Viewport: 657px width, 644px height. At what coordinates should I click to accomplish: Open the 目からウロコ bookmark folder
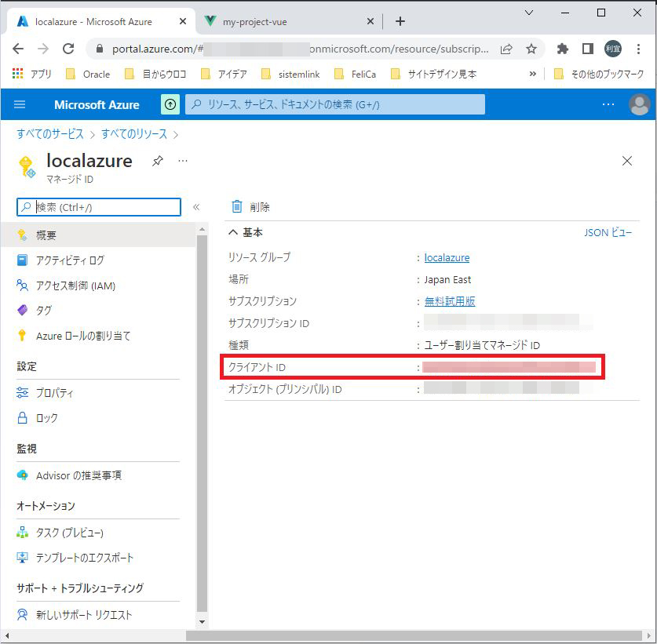155,74
